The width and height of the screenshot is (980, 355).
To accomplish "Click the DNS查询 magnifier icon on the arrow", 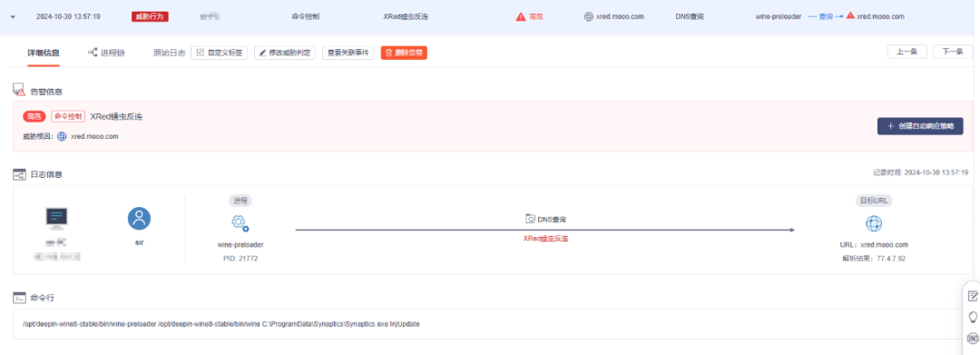I will click(x=530, y=220).
